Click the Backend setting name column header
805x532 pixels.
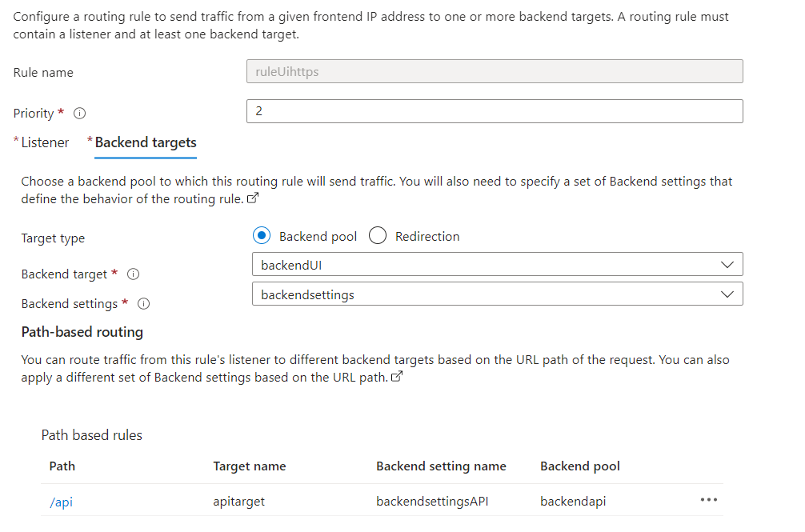pyautogui.click(x=441, y=466)
